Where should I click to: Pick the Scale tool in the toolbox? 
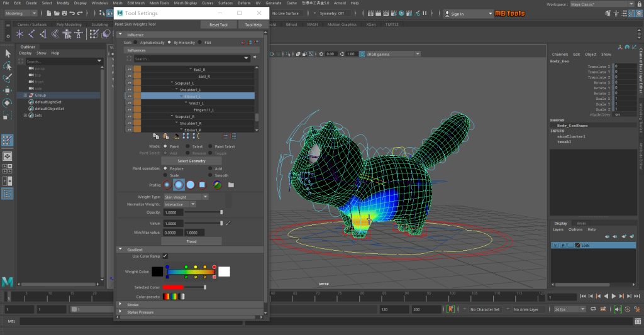[8, 116]
